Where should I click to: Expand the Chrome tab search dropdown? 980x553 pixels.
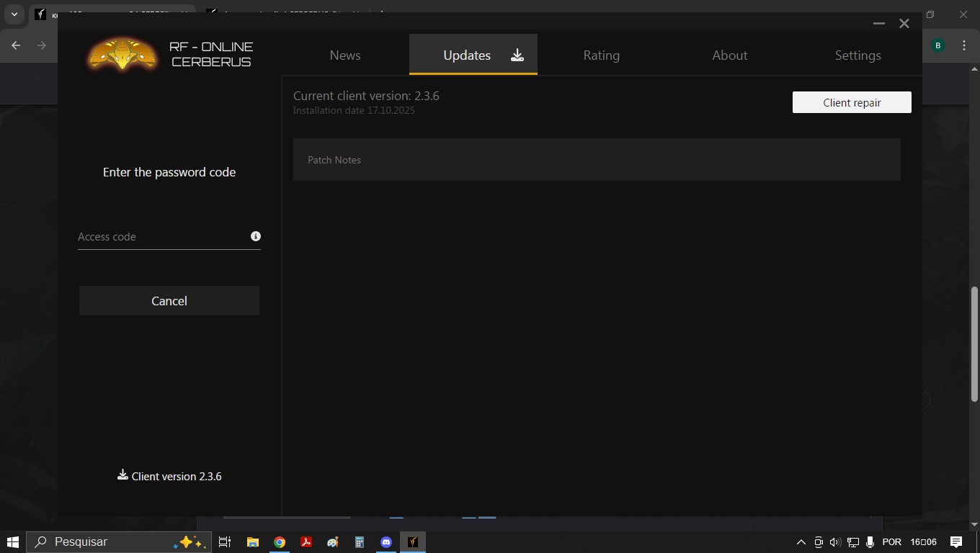(14, 14)
